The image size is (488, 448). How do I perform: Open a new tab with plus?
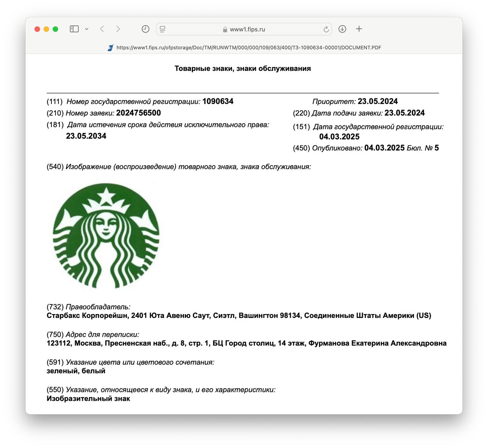[359, 29]
